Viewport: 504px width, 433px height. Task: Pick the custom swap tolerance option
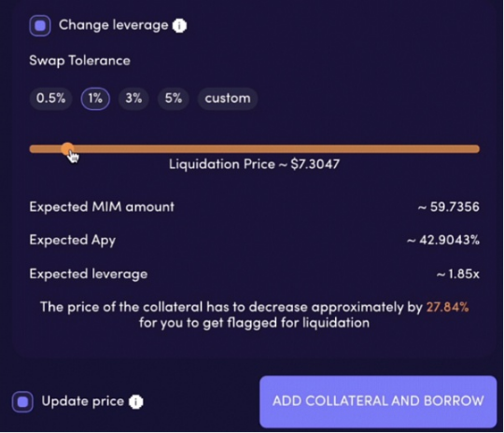(228, 98)
